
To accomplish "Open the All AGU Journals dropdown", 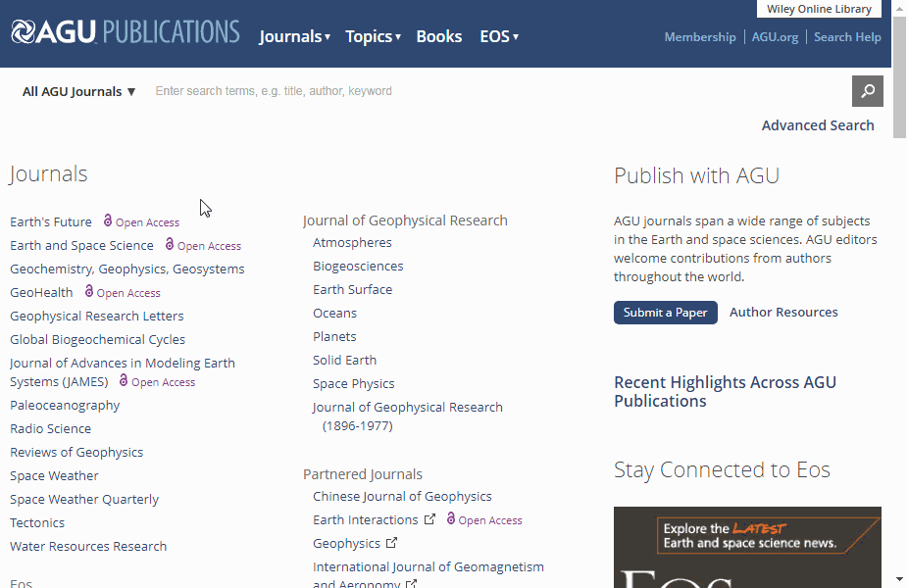I will pyautogui.click(x=78, y=91).
